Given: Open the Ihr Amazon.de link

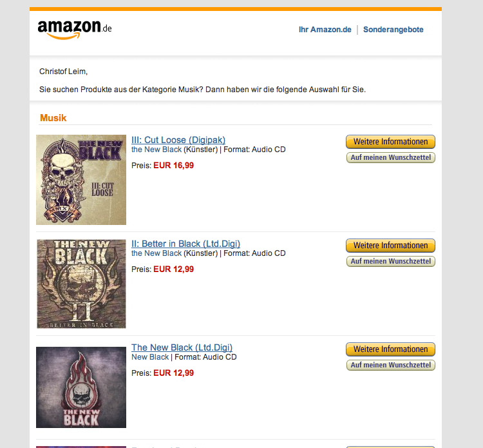Looking at the screenshot, I should click(x=325, y=30).
